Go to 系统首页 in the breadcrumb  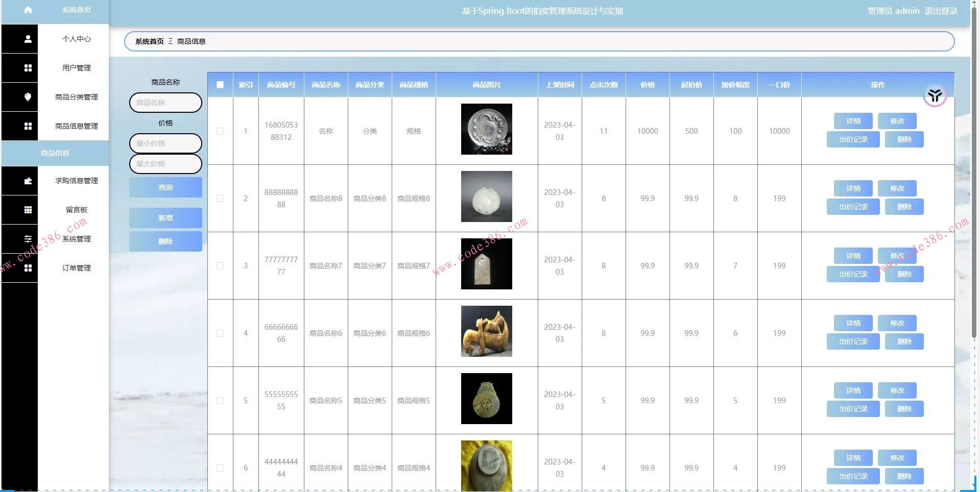pos(149,41)
